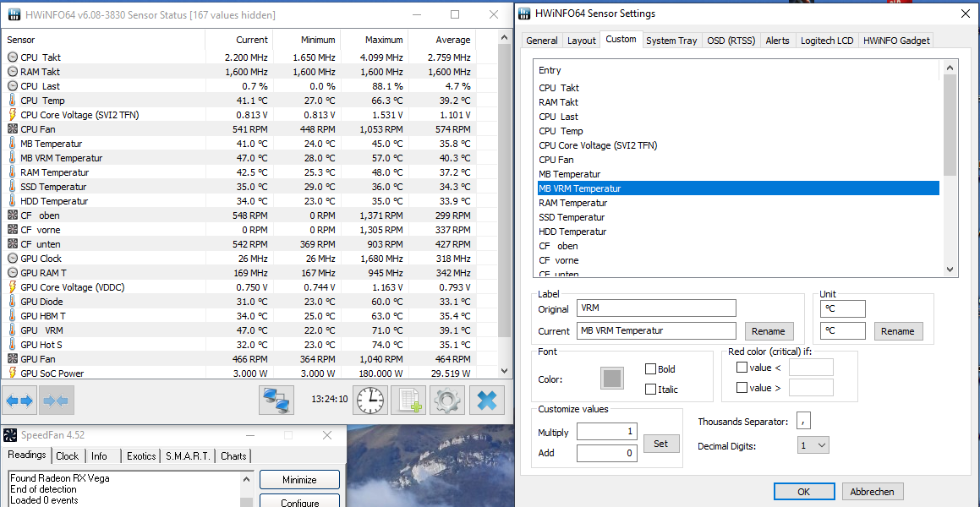Click the GPU SoC Power lightning icon
This screenshot has height=507, width=980.
coord(13,373)
